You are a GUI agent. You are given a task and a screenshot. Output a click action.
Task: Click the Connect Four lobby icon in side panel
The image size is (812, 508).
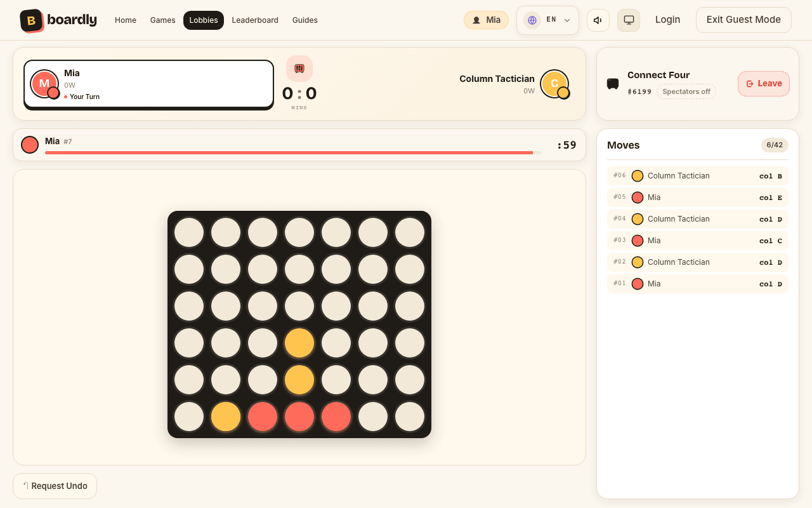point(613,84)
